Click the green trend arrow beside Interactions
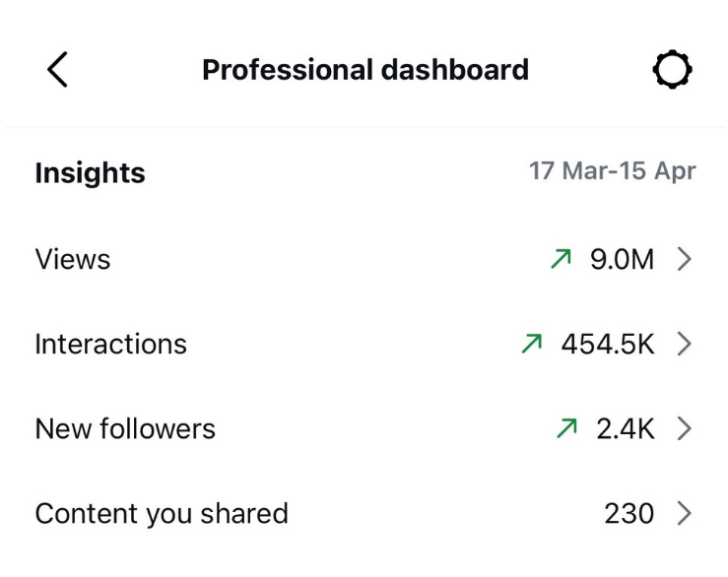 (x=532, y=344)
